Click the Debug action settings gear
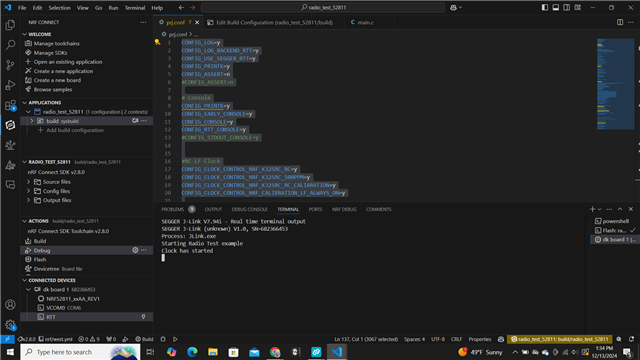Screen dimensions: 640x360 point(135,250)
